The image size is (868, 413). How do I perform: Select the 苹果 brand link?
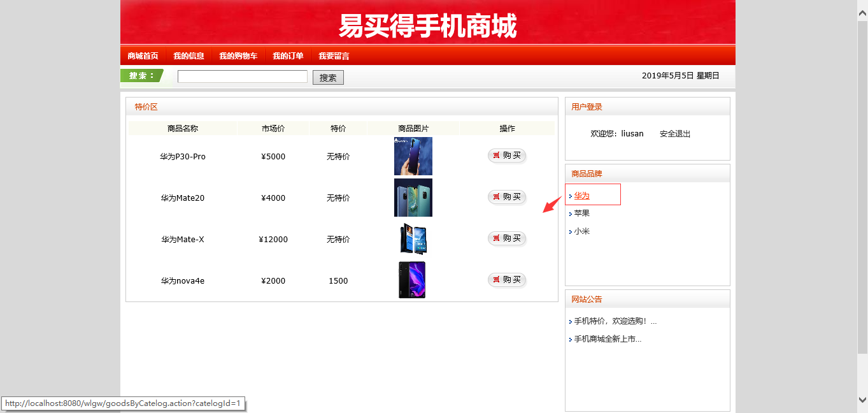click(581, 213)
